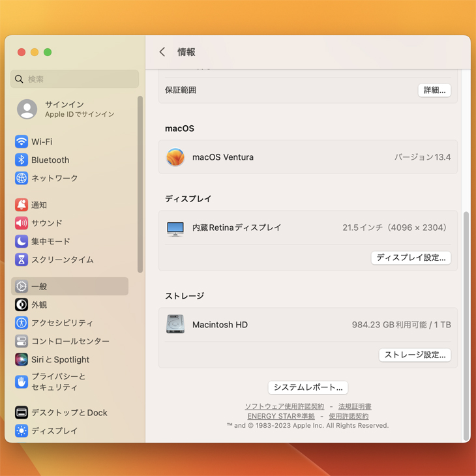The image size is (476, 476).
Task: Open ソフトウェア使用許諾契約 link
Action: click(284, 407)
